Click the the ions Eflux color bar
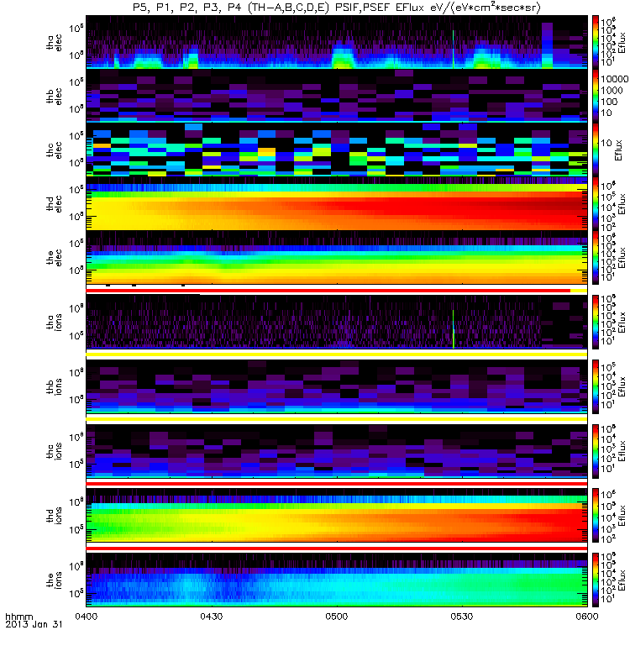The image size is (630, 672). pos(596,580)
